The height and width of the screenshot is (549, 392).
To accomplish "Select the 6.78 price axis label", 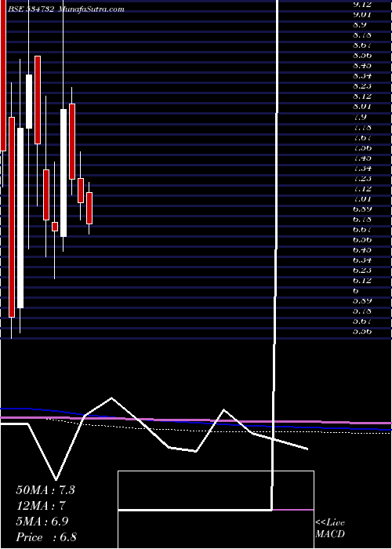I will pyautogui.click(x=362, y=220).
